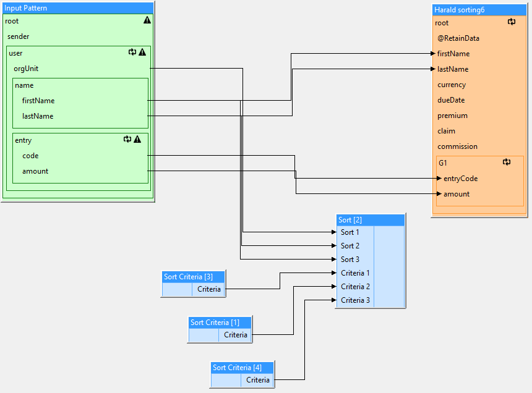The width and height of the screenshot is (532, 393).
Task: Select the code field under entry
Action: click(x=30, y=156)
